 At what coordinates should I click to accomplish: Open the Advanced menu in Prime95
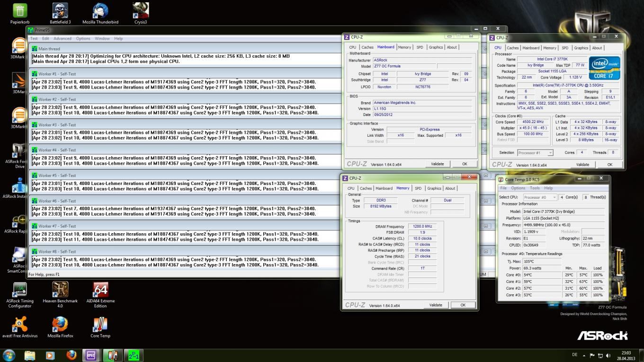pos(63,38)
